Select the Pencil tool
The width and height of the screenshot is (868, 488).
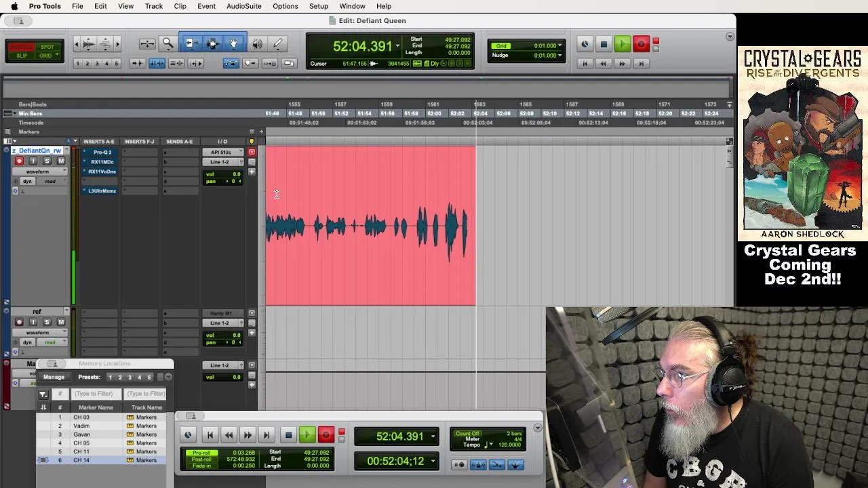point(277,44)
